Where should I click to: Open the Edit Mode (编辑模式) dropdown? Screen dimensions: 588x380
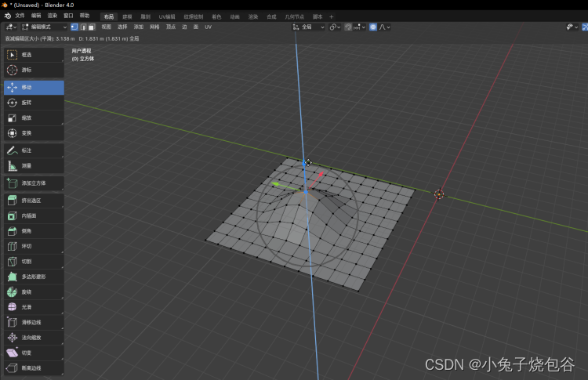coord(44,27)
